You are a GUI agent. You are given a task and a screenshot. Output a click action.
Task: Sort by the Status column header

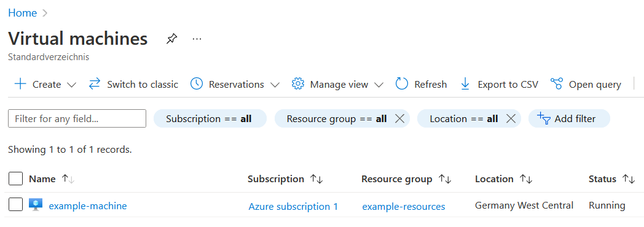602,179
